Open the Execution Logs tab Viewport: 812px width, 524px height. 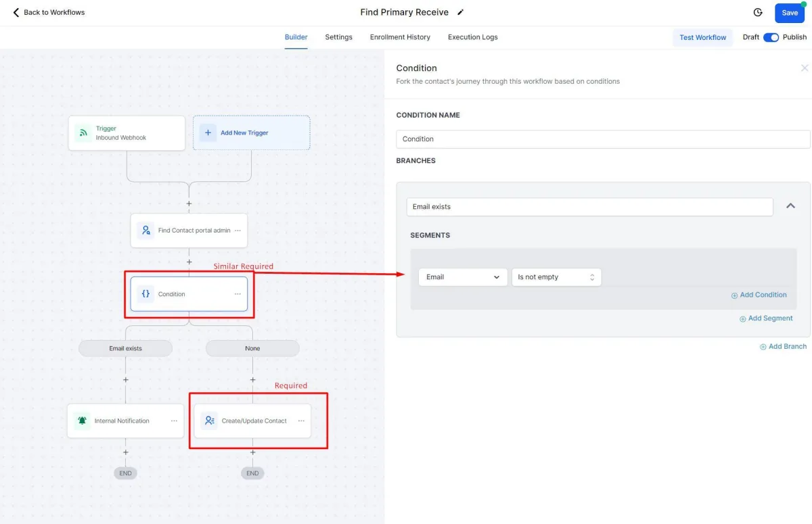click(472, 37)
